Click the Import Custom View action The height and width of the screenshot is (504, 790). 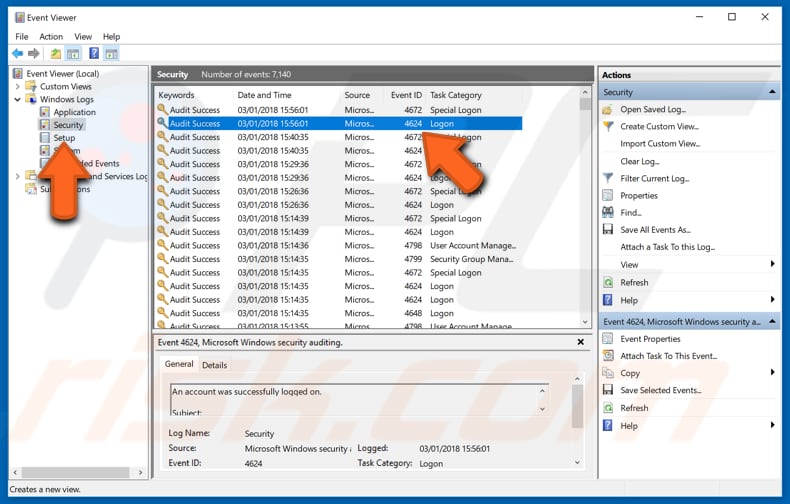660,144
